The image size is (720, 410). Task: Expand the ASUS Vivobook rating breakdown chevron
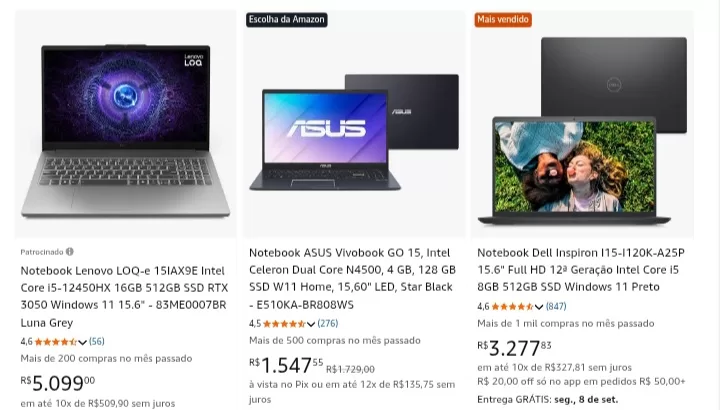(x=311, y=324)
